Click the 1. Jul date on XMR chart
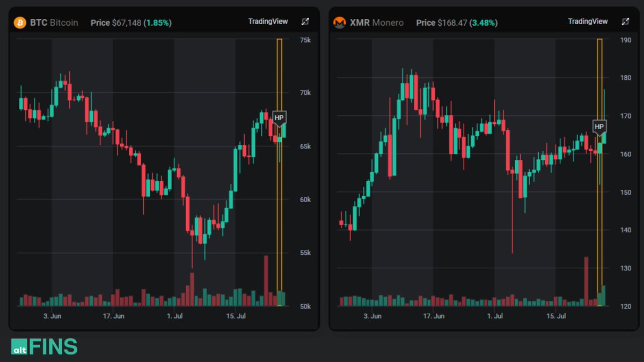 (495, 316)
